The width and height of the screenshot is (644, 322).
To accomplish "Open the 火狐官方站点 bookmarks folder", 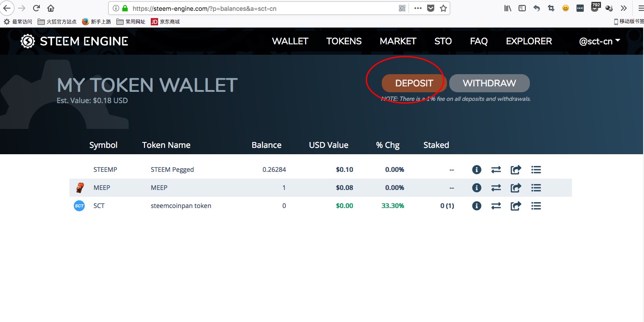I will click(57, 21).
